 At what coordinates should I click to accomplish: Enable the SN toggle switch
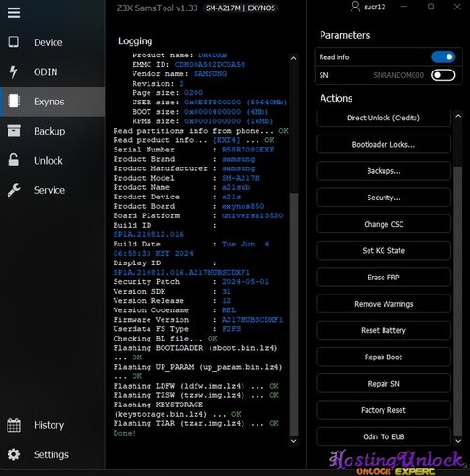[x=443, y=75]
